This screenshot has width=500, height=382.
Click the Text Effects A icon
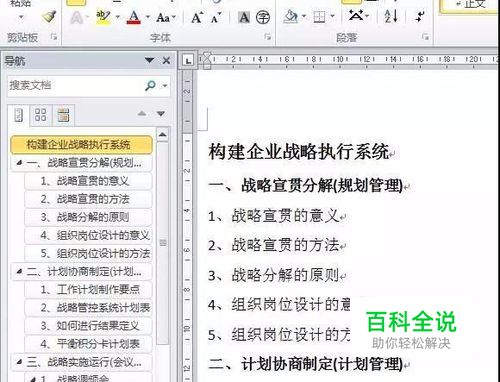[76, 17]
